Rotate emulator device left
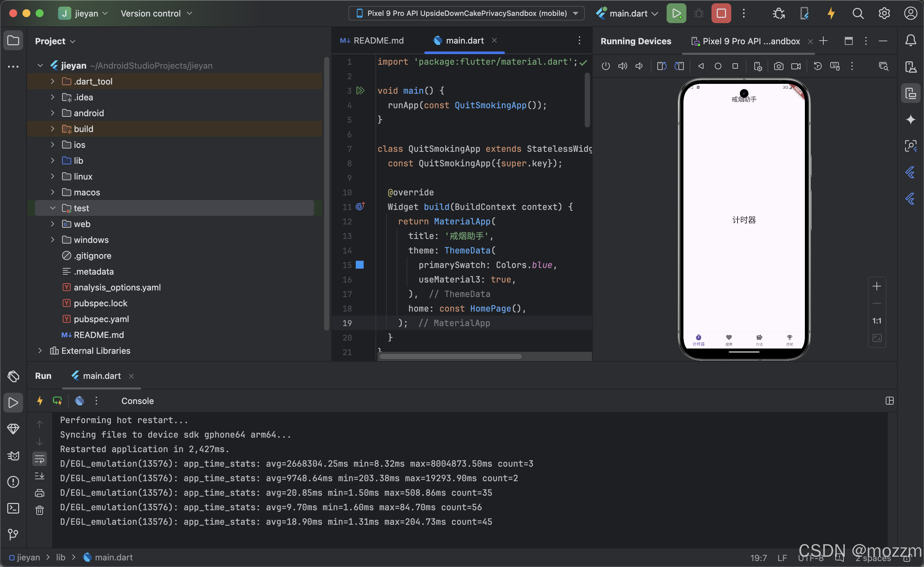 tap(662, 66)
